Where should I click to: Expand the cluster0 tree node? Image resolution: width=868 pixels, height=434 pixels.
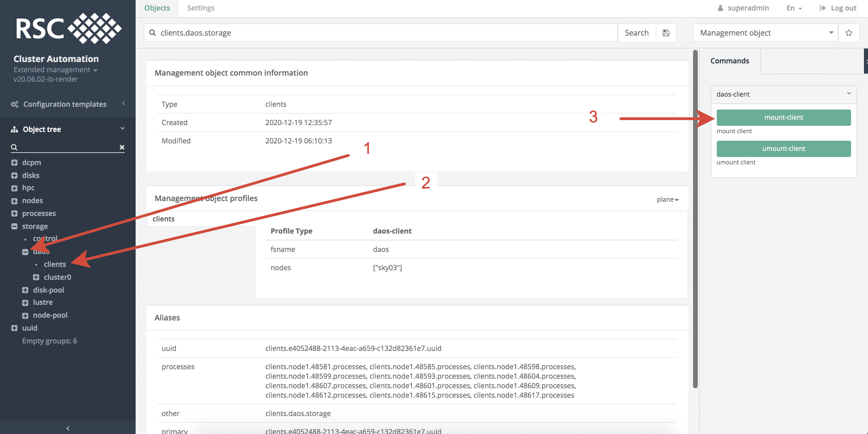click(36, 277)
